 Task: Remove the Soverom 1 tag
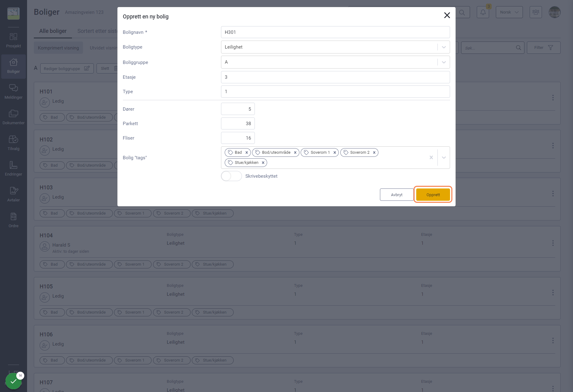335,152
